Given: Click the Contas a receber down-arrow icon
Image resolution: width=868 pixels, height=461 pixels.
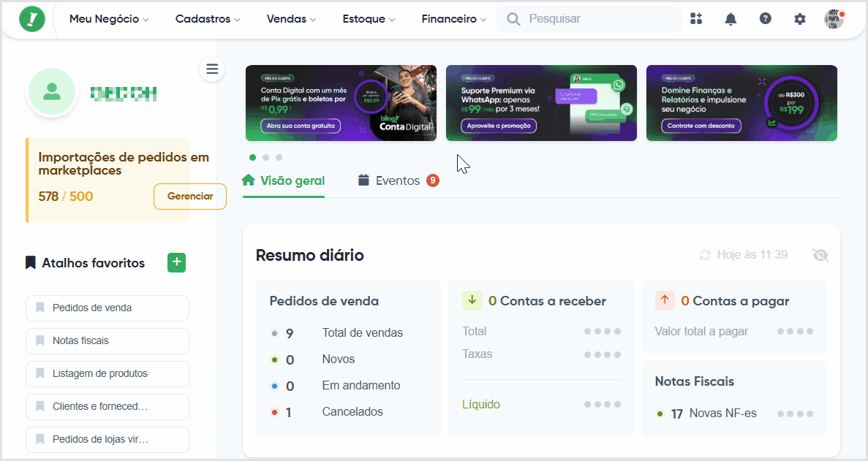Looking at the screenshot, I should [472, 300].
